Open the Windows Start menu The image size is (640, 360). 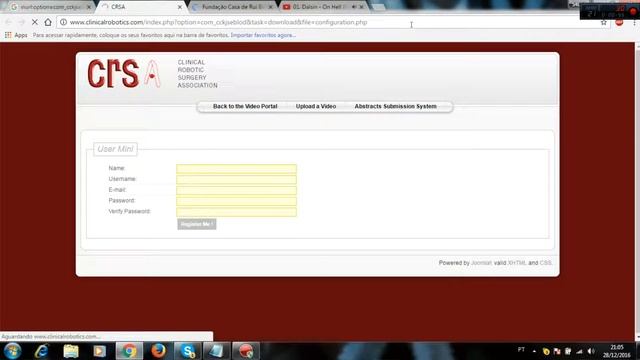[12, 351]
